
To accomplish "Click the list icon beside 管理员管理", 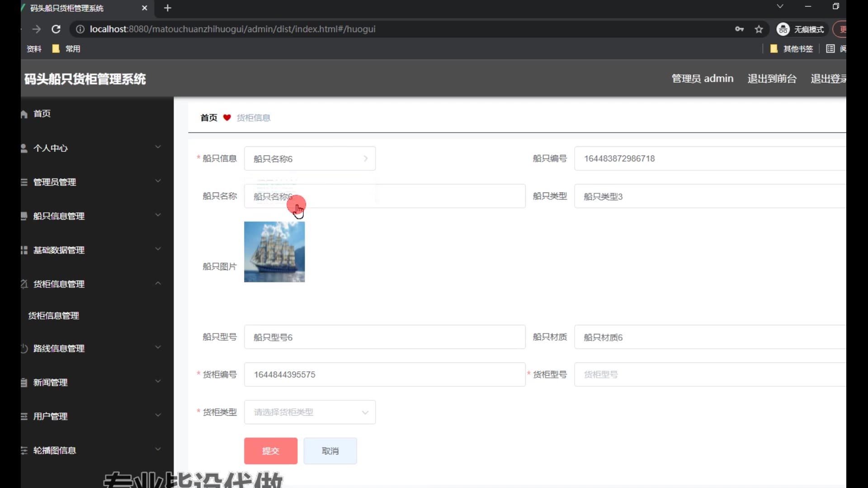I will [x=24, y=182].
